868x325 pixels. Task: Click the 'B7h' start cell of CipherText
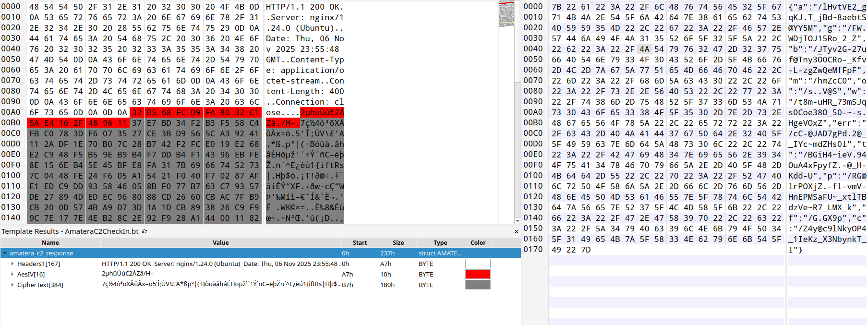click(347, 285)
